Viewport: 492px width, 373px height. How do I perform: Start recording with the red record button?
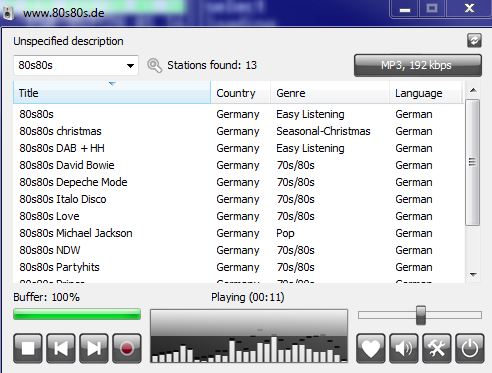127,348
